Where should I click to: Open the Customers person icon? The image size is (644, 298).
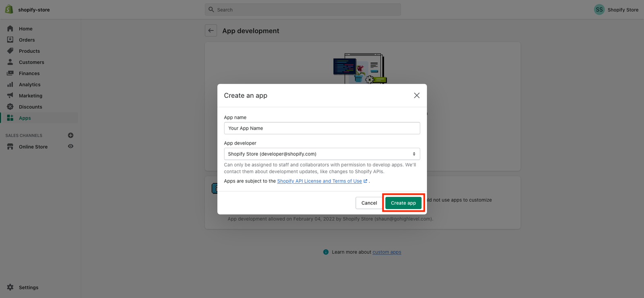tap(10, 62)
